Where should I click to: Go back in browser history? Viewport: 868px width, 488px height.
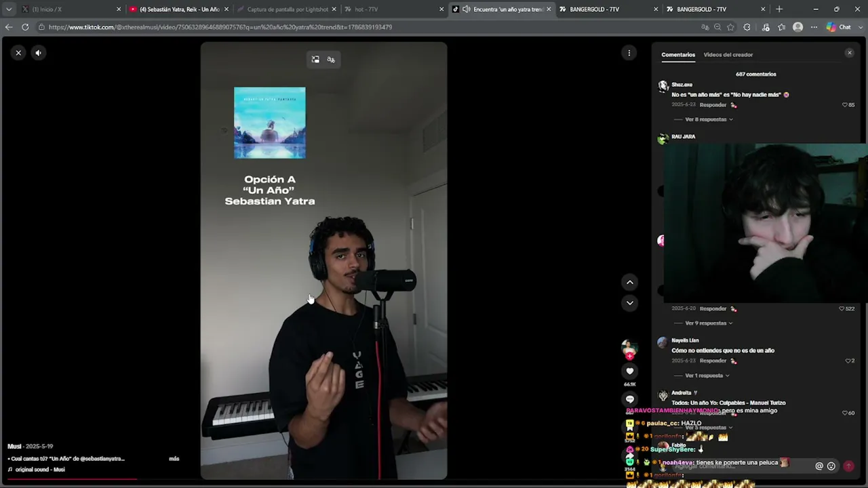[x=8, y=27]
